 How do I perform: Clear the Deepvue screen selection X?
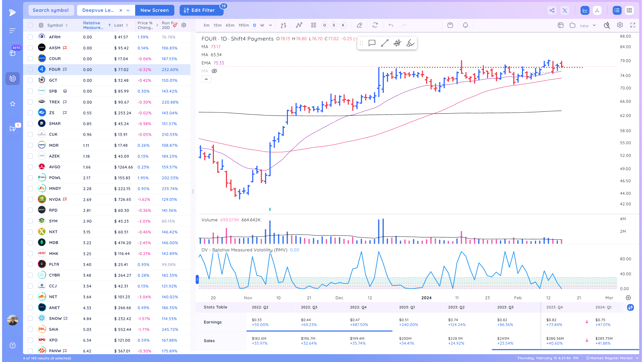(x=121, y=10)
